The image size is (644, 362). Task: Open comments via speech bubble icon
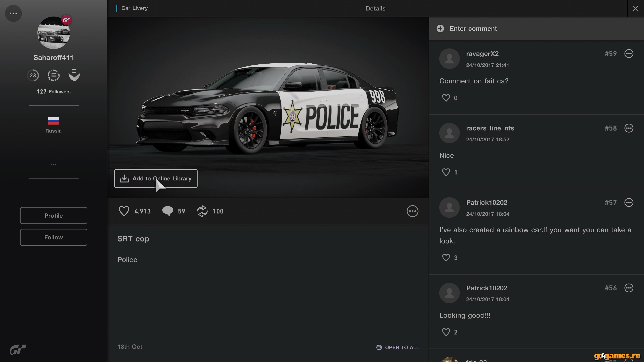pos(168,211)
